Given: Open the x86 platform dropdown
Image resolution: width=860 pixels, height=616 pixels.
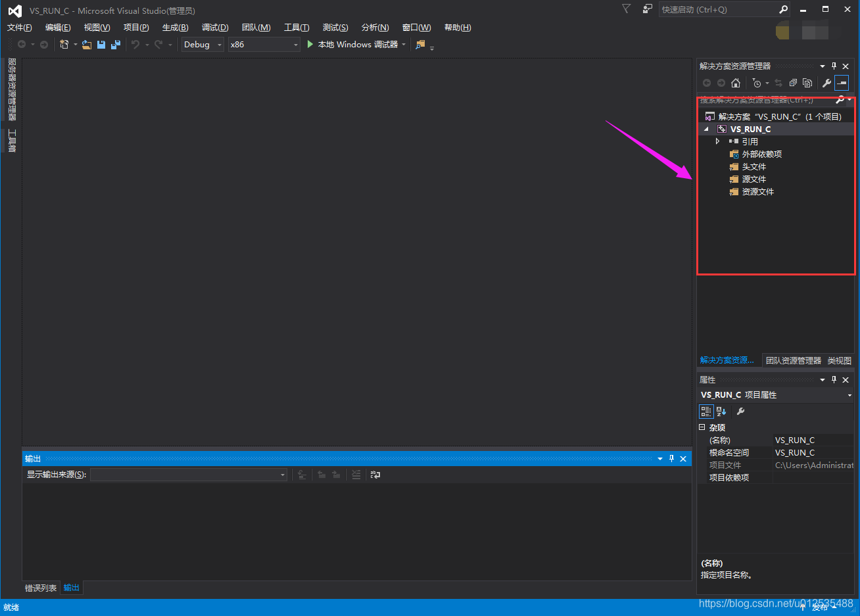Looking at the screenshot, I should point(264,45).
